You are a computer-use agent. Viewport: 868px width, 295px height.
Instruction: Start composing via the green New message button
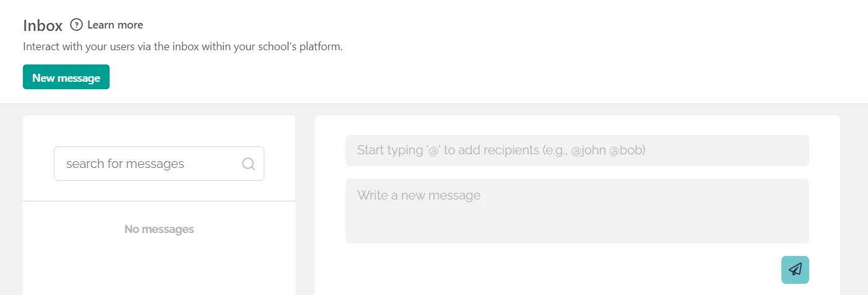(x=66, y=77)
